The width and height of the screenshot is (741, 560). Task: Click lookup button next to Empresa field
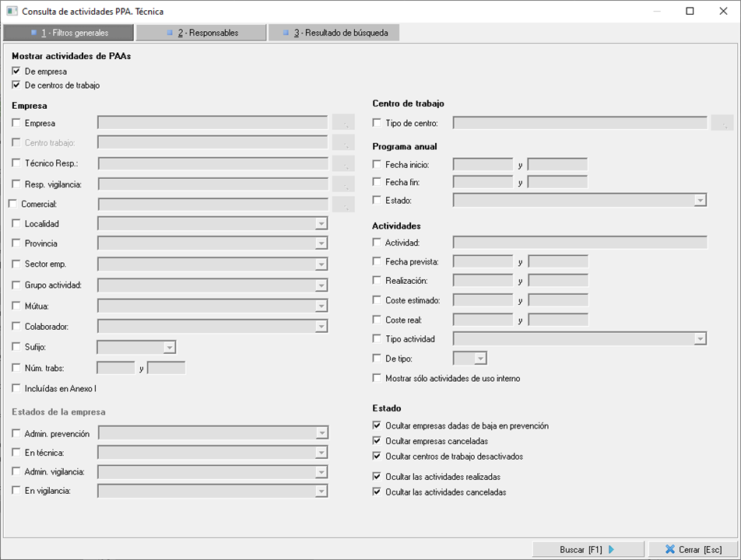343,123
